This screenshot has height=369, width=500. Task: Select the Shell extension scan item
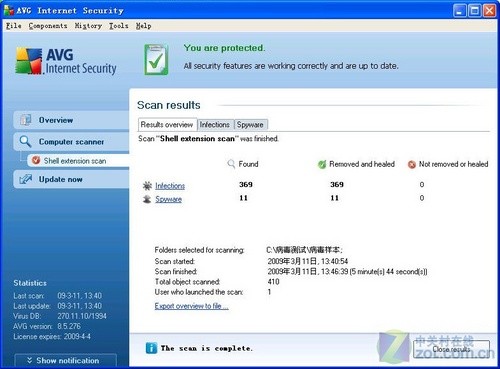click(x=78, y=161)
